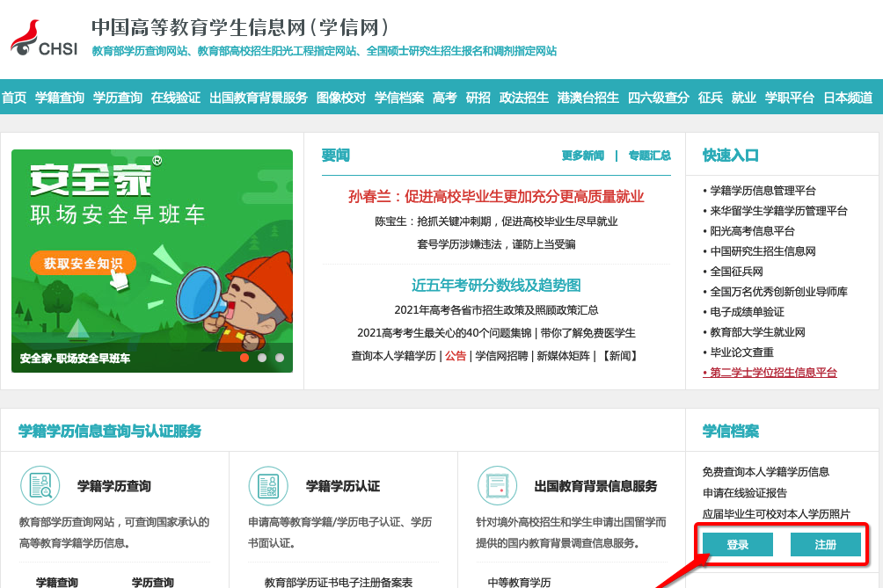
Task: Open 学历查询 link under 学籍学历查询
Action: [x=153, y=582]
